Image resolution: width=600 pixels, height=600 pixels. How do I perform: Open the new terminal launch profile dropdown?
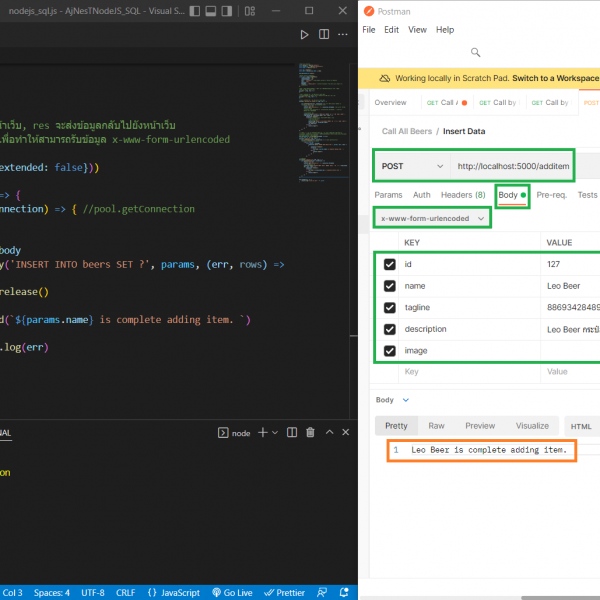coord(275,433)
